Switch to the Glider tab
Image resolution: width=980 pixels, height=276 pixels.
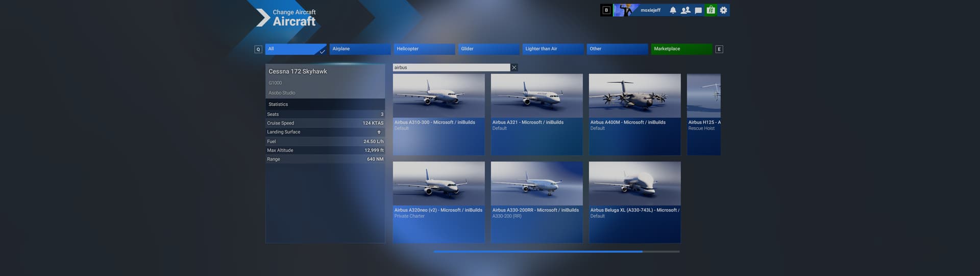coord(488,49)
